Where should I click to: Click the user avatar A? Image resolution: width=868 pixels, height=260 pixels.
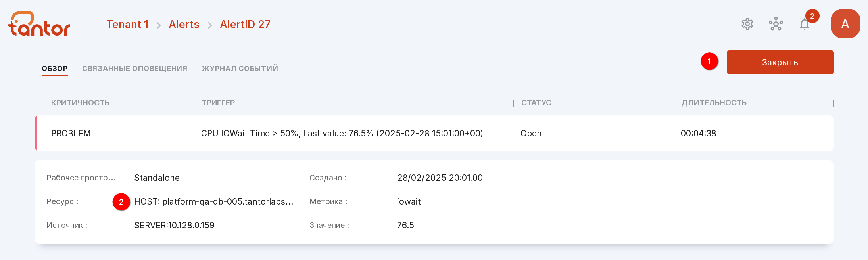coord(845,24)
